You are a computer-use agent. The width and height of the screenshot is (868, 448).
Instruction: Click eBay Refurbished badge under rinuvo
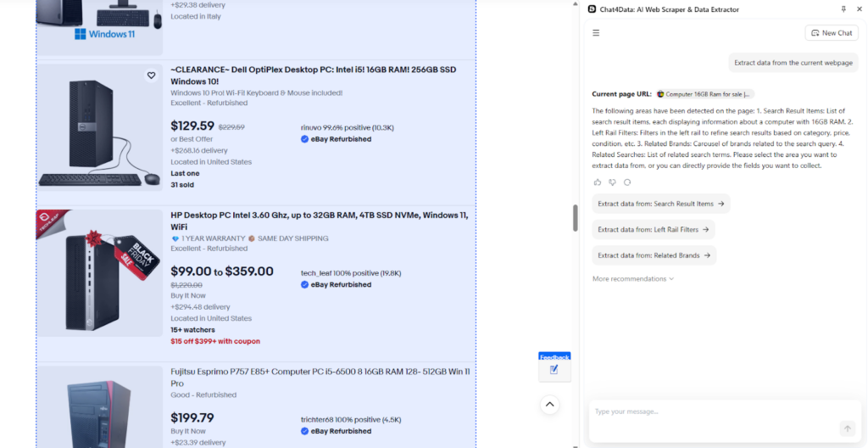336,139
